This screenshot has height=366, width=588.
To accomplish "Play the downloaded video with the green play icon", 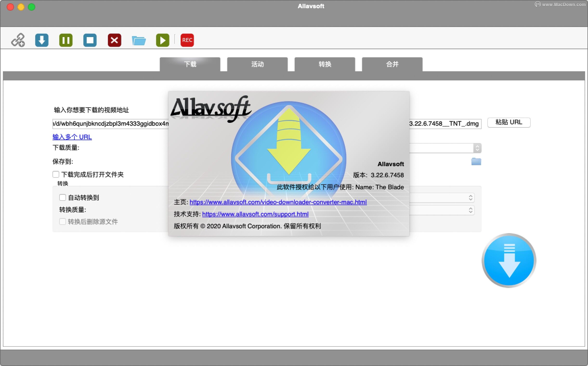I will [163, 40].
